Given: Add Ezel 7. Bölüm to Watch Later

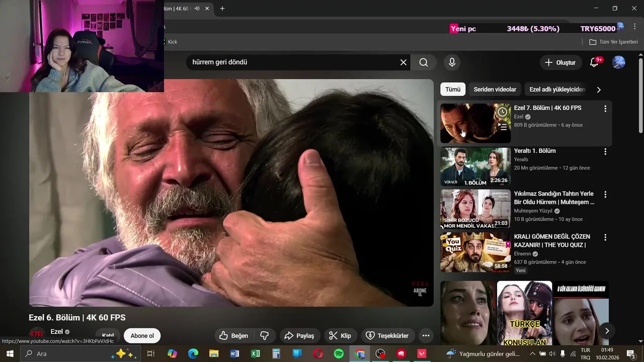Looking at the screenshot, I should tap(502, 112).
